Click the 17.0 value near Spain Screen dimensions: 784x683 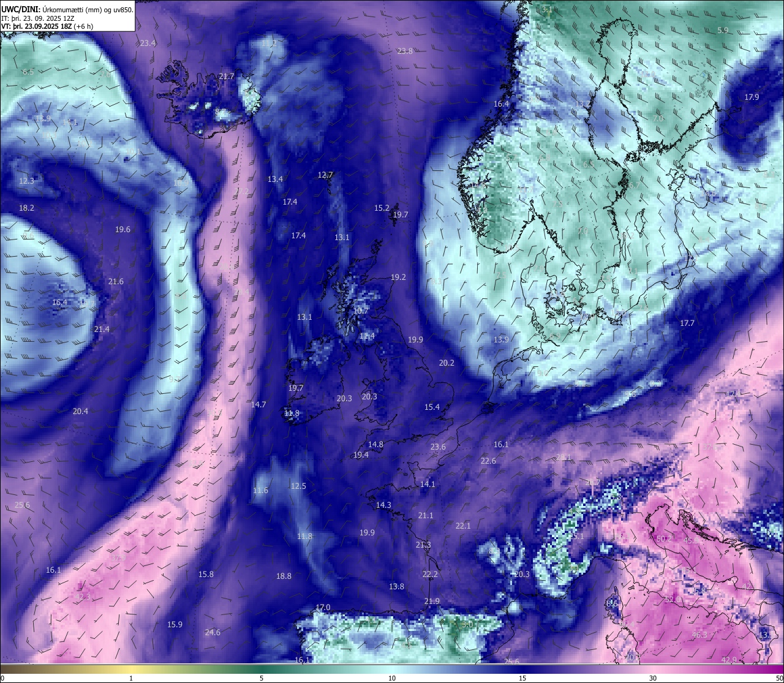tap(323, 607)
